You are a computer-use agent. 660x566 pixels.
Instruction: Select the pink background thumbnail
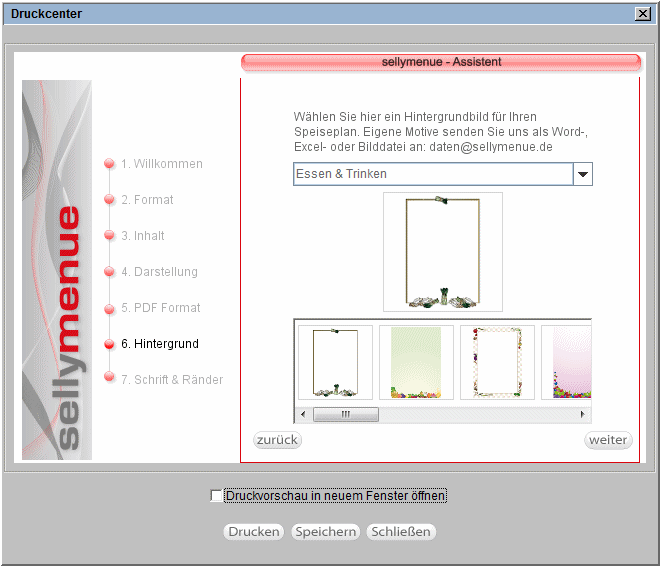point(567,362)
